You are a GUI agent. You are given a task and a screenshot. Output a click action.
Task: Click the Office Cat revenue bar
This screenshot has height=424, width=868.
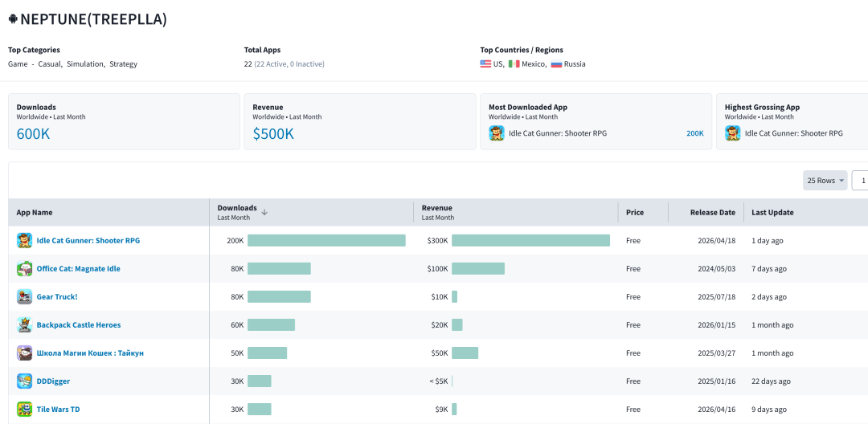(478, 269)
